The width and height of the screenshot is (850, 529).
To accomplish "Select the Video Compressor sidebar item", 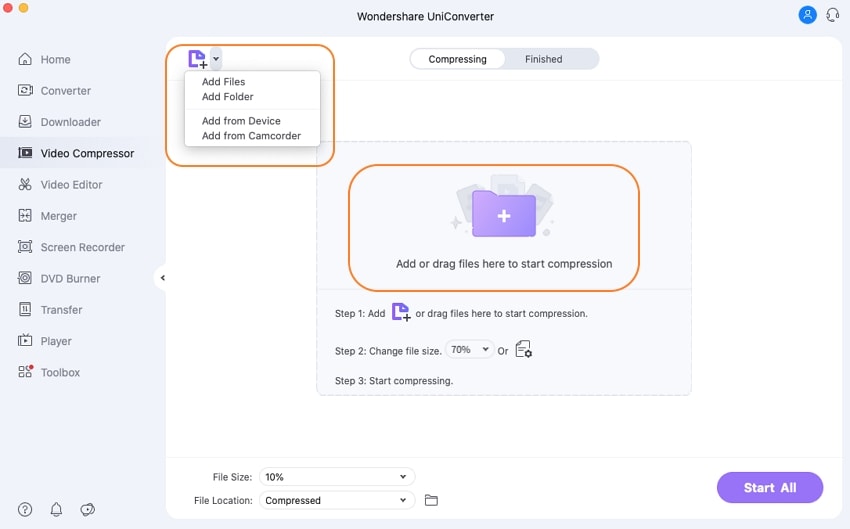I will tap(76, 153).
